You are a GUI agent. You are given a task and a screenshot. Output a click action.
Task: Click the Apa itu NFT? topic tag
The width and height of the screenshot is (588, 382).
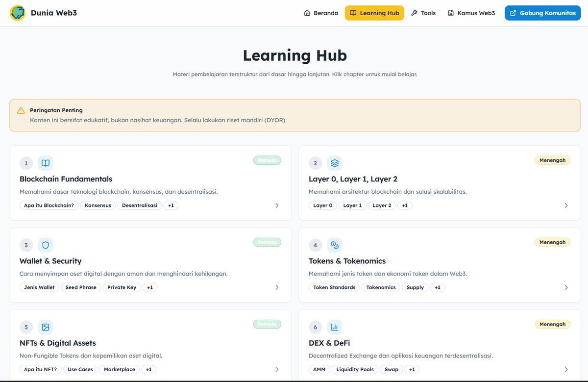[x=41, y=369]
